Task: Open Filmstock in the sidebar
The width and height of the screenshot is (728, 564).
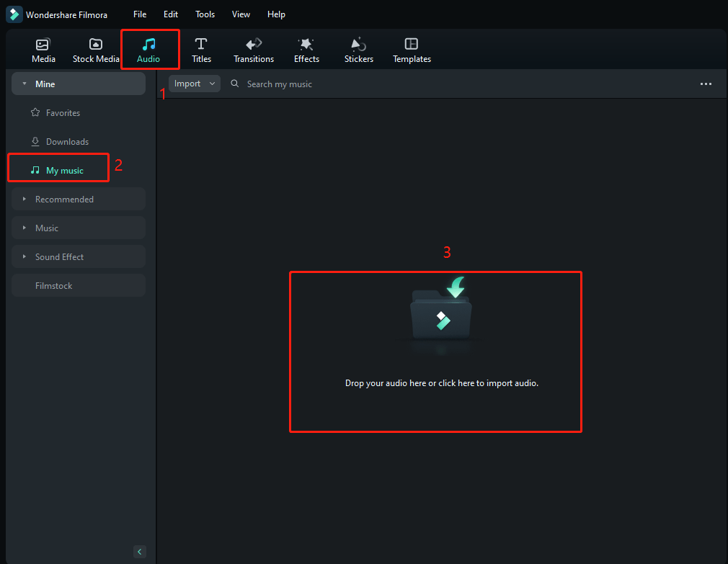Action: click(53, 285)
